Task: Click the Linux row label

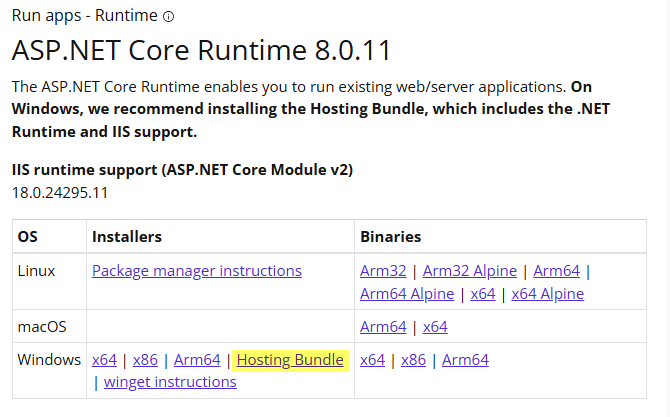Action: 36,271
